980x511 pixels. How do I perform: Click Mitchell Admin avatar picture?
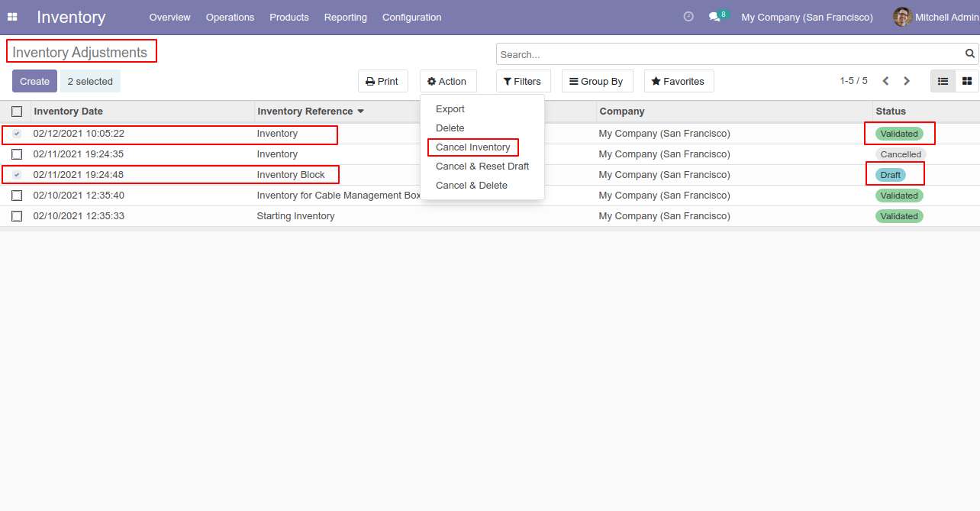click(x=903, y=17)
